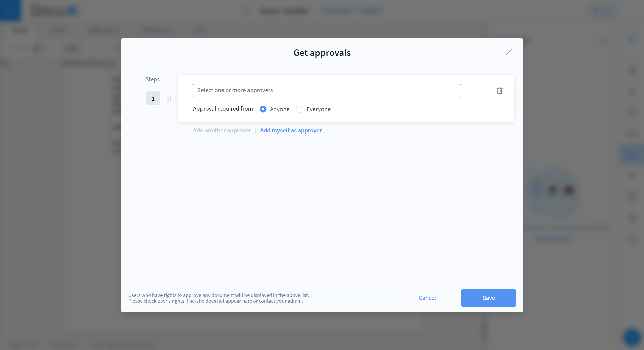Add myself as approver
Screen dimensions: 644x350
click(x=291, y=130)
